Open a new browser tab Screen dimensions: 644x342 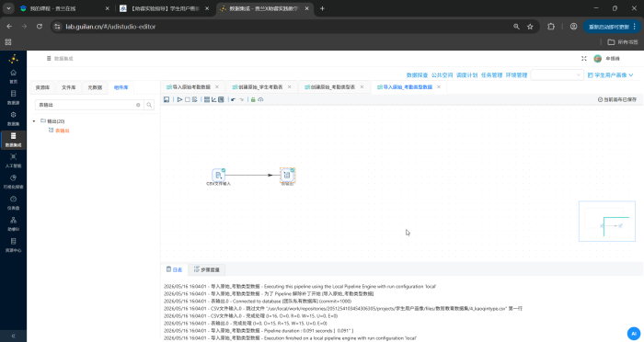click(x=322, y=8)
